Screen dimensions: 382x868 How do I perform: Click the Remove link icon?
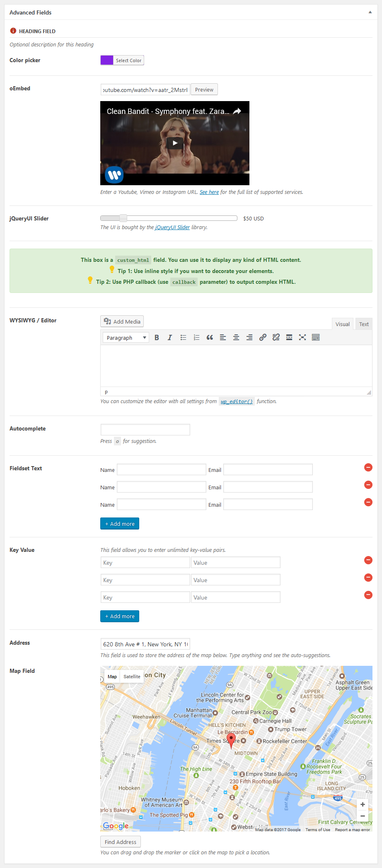276,338
